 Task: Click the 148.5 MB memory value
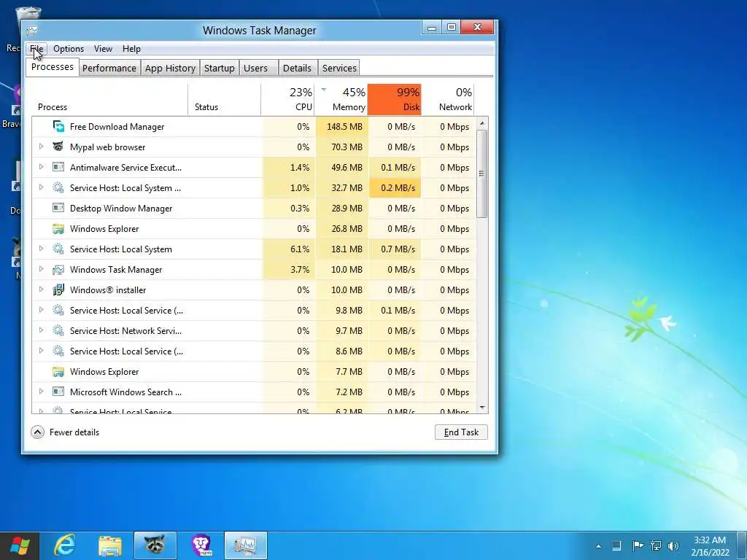[x=344, y=127]
